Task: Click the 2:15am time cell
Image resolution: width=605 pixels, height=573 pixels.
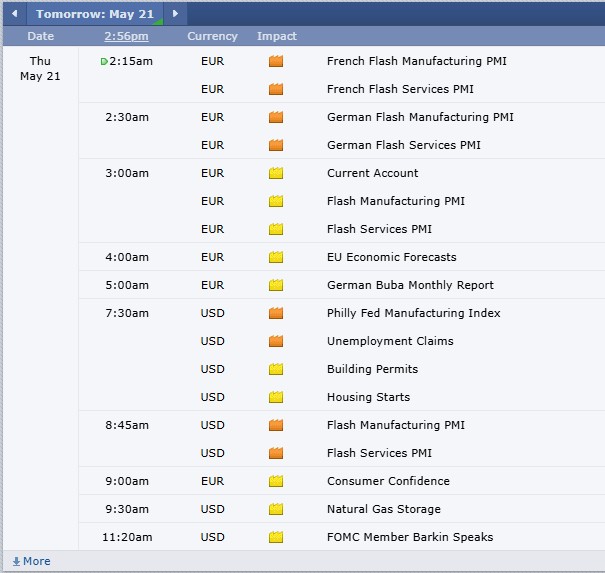Action: (x=131, y=61)
